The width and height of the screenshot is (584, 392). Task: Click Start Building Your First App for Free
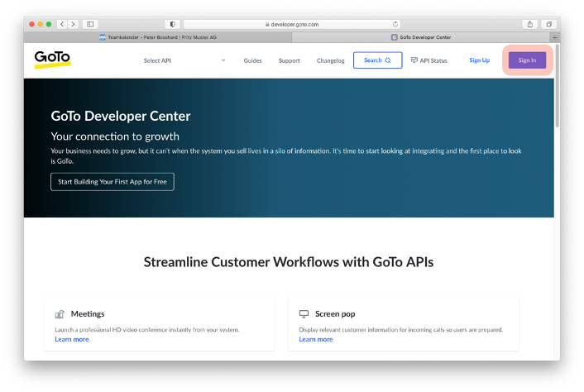tap(112, 182)
